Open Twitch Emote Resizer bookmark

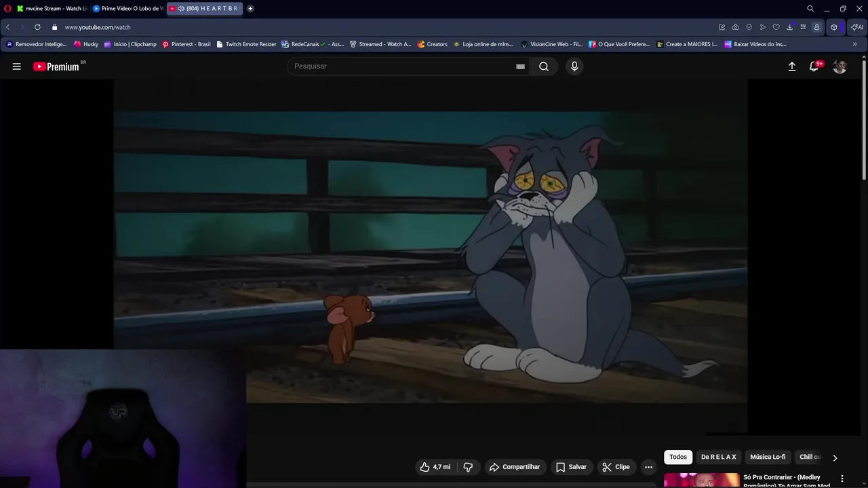[246, 44]
